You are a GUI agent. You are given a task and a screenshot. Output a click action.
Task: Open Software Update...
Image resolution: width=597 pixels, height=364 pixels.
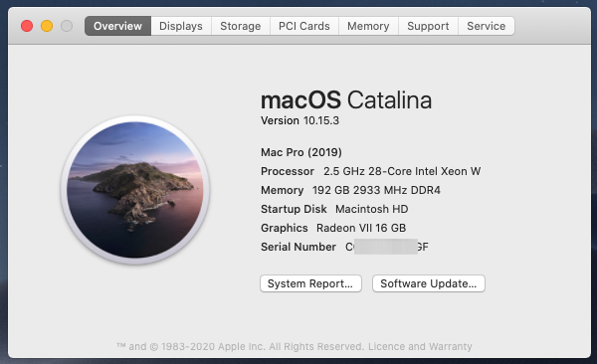(x=428, y=283)
